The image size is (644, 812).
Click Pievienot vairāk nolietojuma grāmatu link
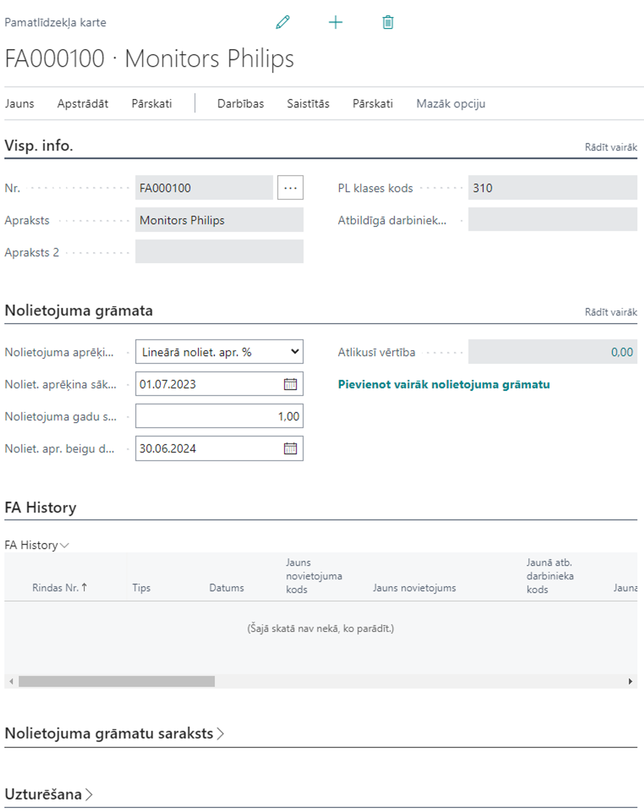coord(443,384)
